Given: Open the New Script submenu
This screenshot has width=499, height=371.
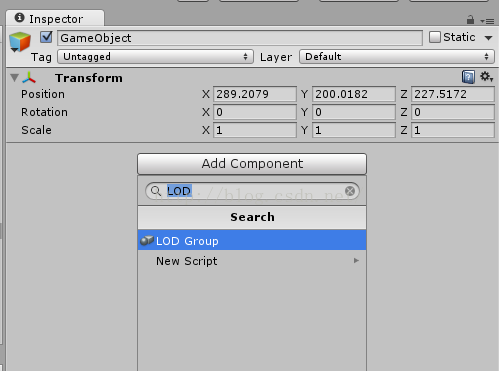Looking at the screenshot, I should coord(252,261).
